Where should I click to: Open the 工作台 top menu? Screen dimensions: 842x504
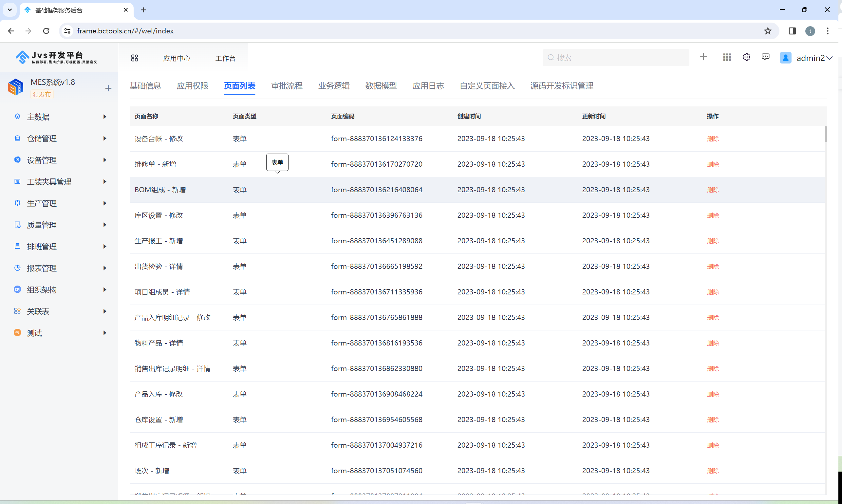(225, 58)
